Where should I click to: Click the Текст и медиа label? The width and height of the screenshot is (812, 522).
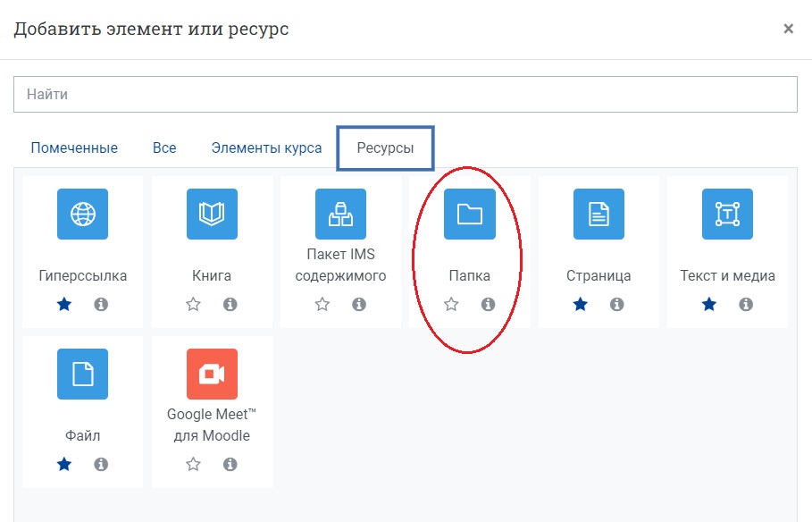pos(728,276)
